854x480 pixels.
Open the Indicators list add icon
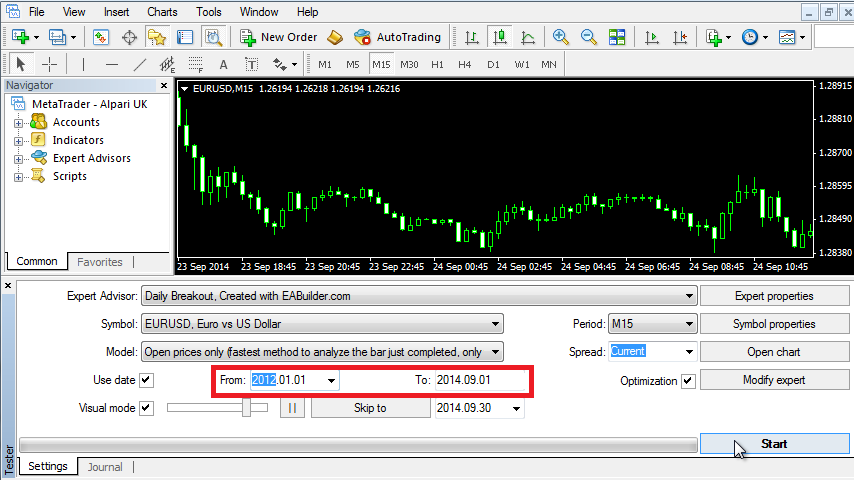713,37
